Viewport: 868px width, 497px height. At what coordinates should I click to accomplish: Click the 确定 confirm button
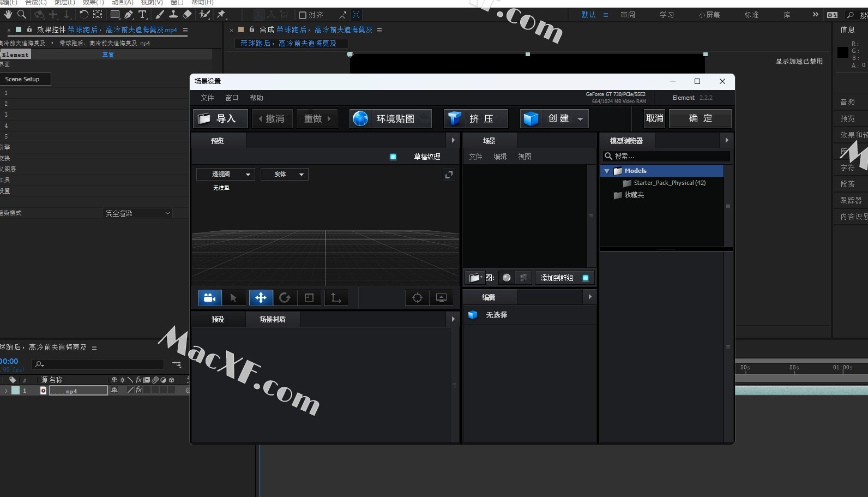(700, 118)
